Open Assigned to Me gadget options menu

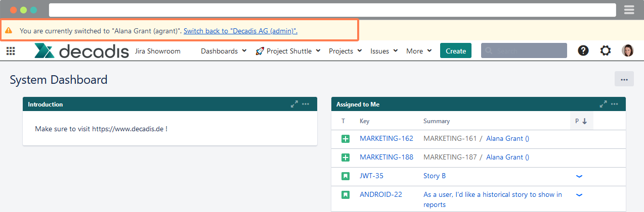(614, 104)
